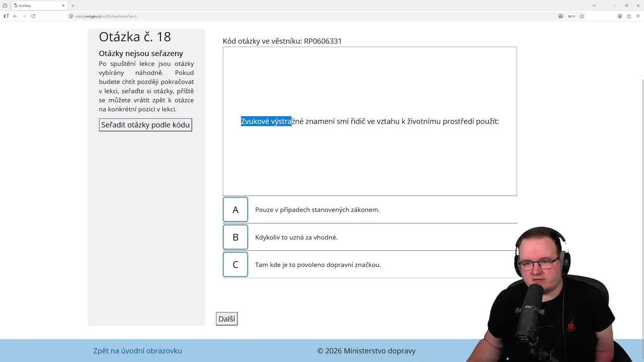The image size is (644, 362).
Task: Click Seřadit otázky podle kódu button
Action: pos(145,125)
